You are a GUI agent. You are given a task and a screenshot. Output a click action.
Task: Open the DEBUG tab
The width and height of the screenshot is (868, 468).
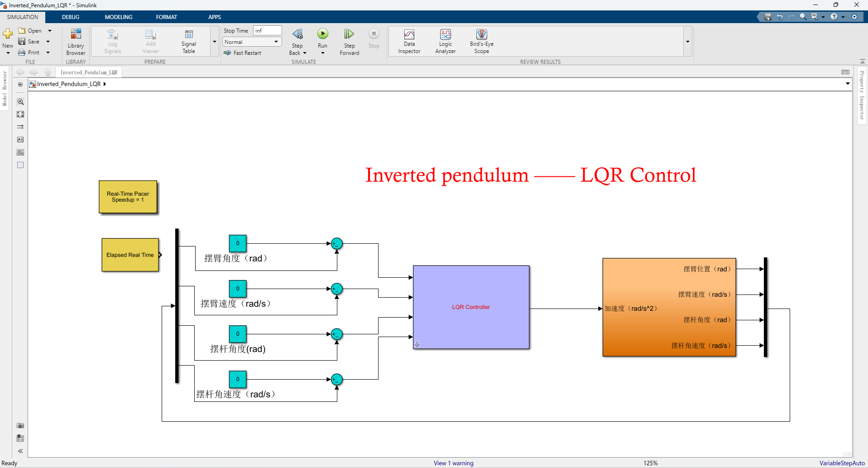pyautogui.click(x=71, y=17)
